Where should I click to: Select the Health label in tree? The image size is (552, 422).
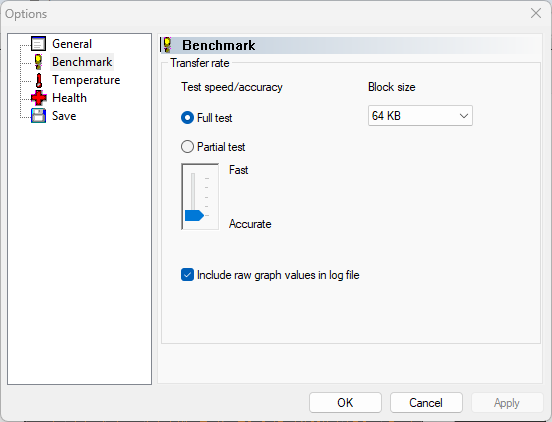coord(69,98)
